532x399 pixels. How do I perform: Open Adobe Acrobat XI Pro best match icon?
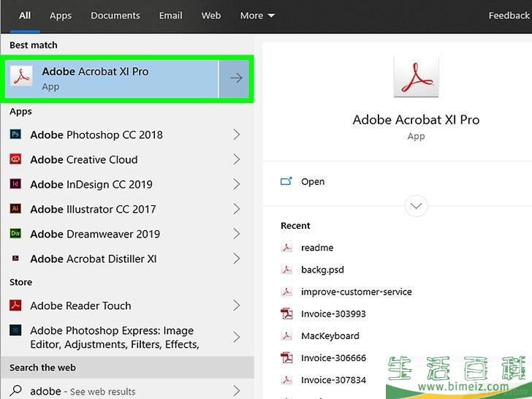(21, 76)
